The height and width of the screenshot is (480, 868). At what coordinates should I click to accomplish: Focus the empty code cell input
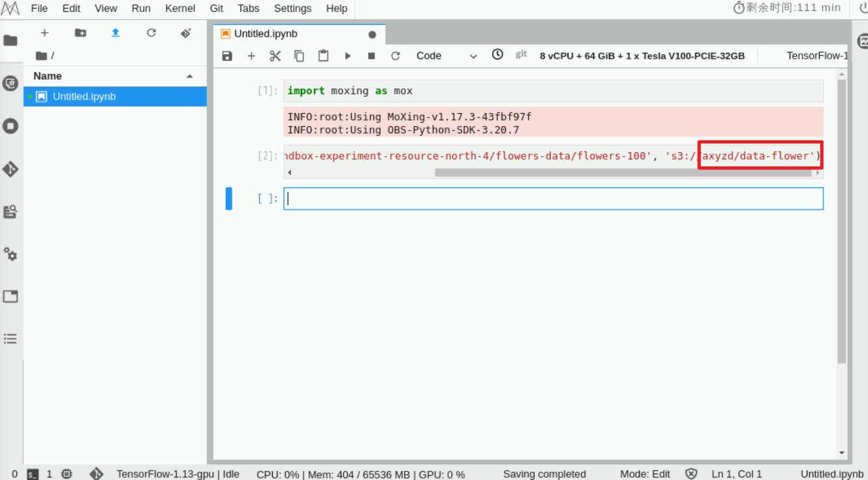pyautogui.click(x=553, y=199)
